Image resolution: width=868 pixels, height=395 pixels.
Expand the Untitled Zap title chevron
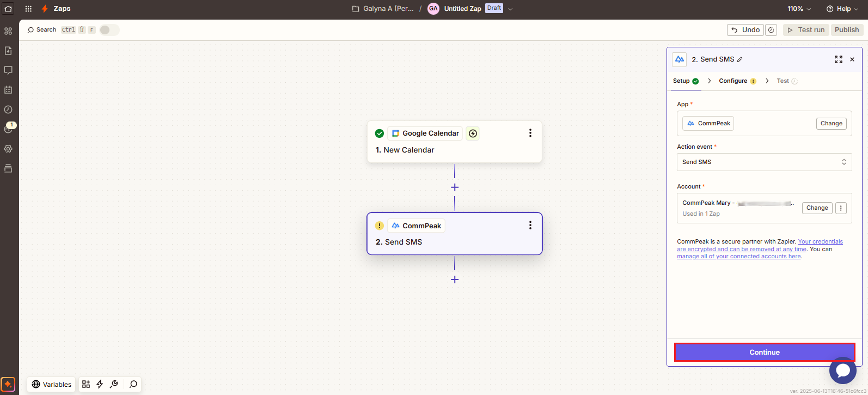[510, 9]
